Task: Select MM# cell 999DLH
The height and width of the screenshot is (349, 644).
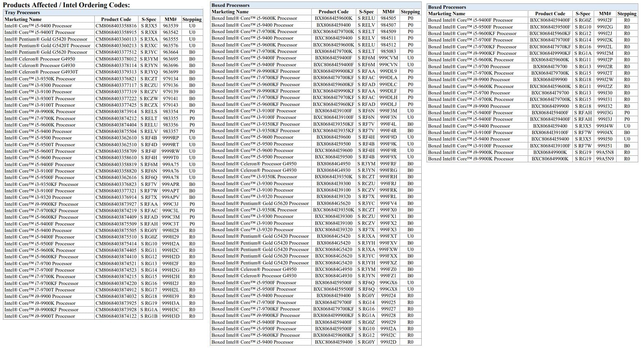Action: [x=388, y=98]
